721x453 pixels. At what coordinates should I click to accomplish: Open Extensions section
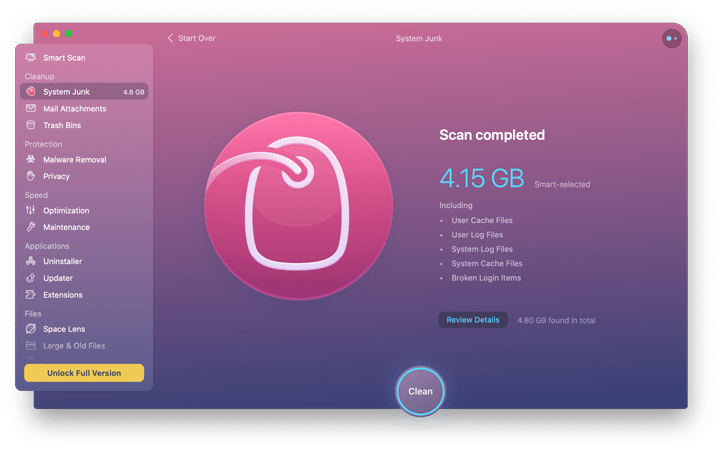(x=84, y=295)
